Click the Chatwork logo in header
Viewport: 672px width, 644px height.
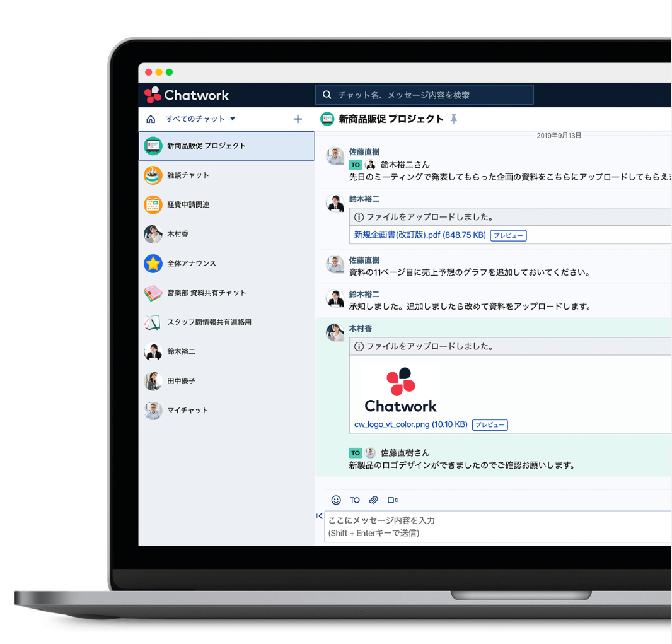click(187, 95)
